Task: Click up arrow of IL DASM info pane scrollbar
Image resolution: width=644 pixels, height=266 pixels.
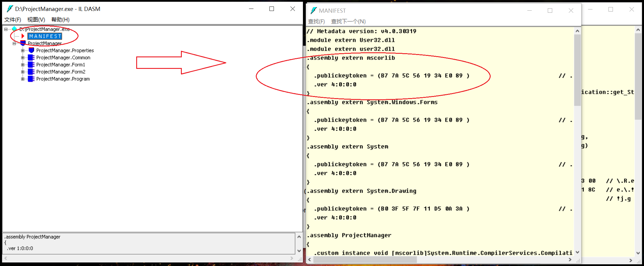Action: (299, 237)
